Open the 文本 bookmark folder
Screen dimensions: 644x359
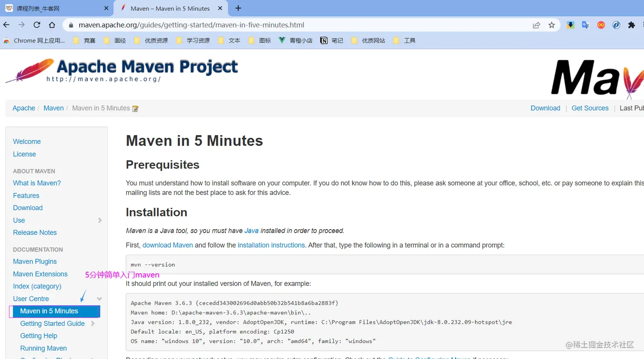(x=229, y=40)
